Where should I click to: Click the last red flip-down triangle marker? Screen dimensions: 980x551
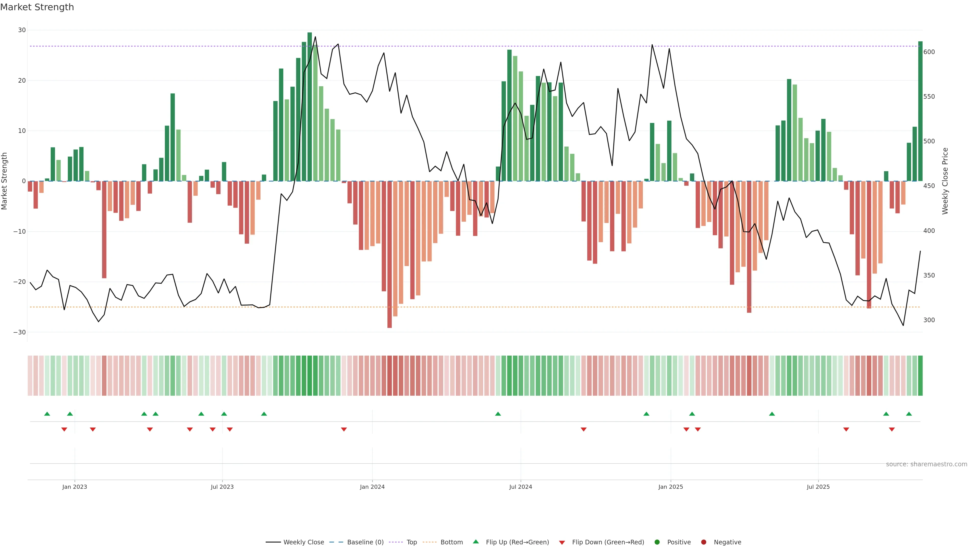(892, 429)
